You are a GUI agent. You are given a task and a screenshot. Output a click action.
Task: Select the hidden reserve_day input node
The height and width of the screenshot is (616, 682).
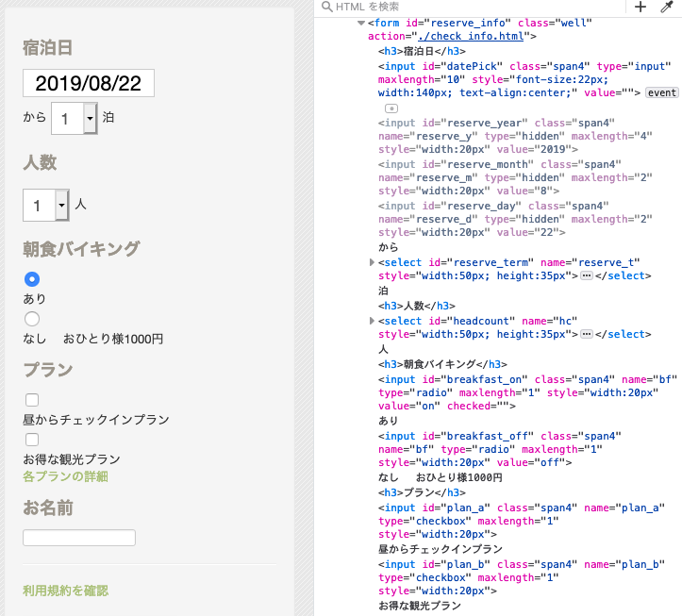coord(515,219)
